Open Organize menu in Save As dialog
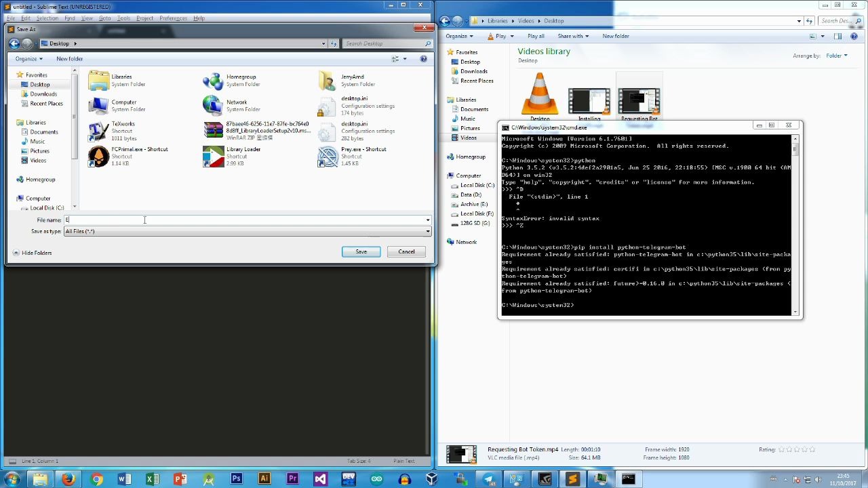868x488 pixels. click(28, 59)
